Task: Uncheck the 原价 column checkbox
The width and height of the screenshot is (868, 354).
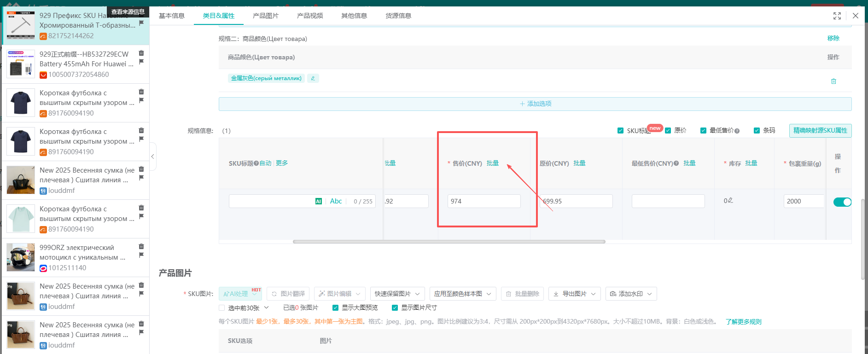Action: pyautogui.click(x=668, y=131)
